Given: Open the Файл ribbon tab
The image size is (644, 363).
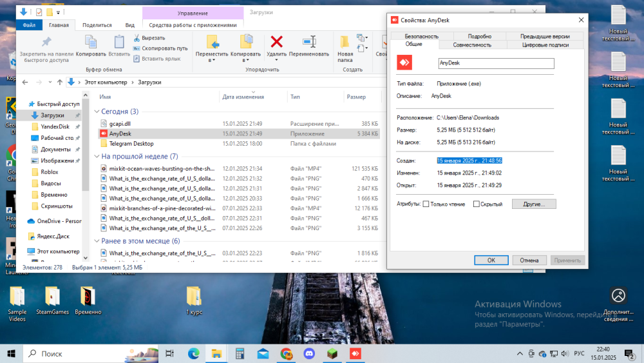Looking at the screenshot, I should 29,25.
